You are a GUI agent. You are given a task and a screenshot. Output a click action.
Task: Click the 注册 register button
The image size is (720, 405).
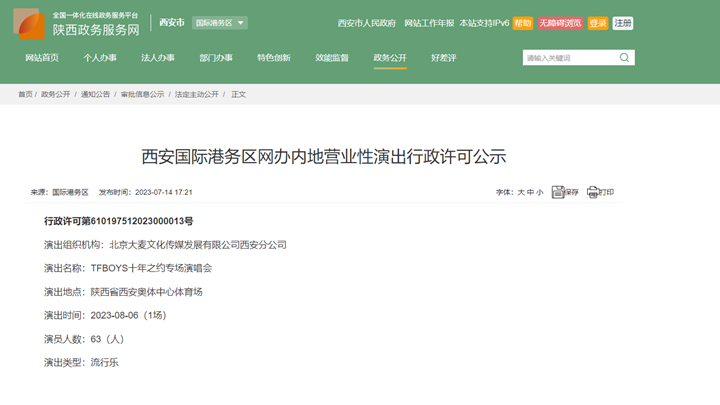point(623,23)
